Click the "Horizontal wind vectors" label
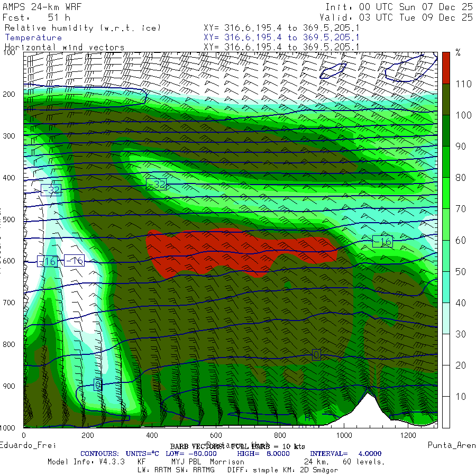Image resolution: width=476 pixels, height=476 pixels. point(65,48)
